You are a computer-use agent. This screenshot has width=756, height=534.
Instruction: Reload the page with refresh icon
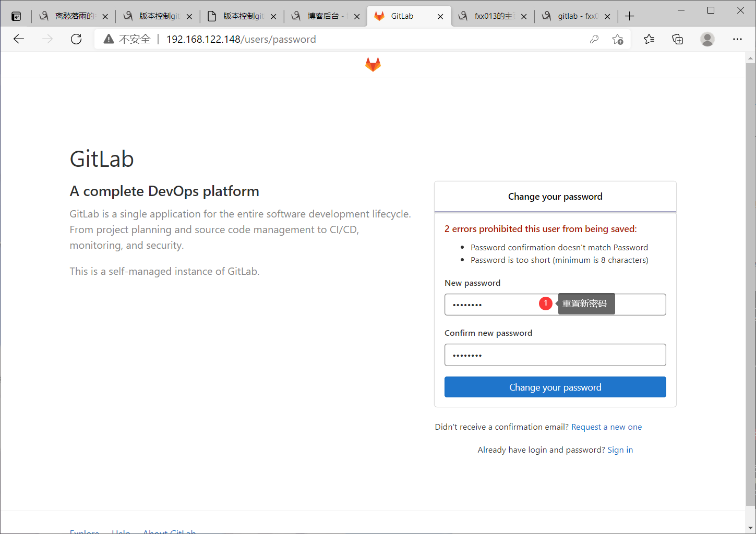76,39
